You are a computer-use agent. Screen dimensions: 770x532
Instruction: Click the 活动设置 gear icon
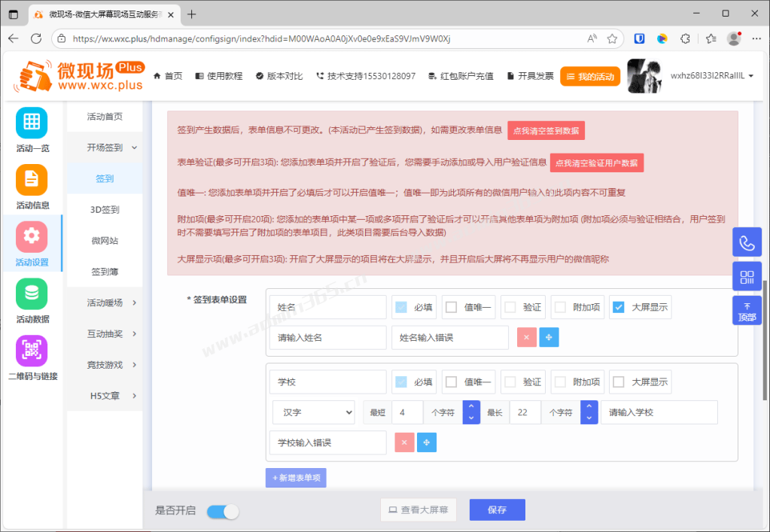31,235
